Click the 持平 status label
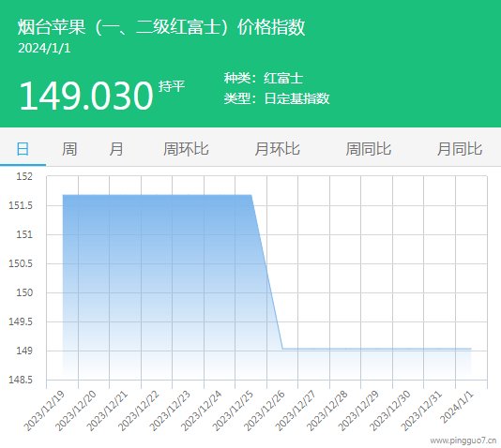 tap(172, 86)
